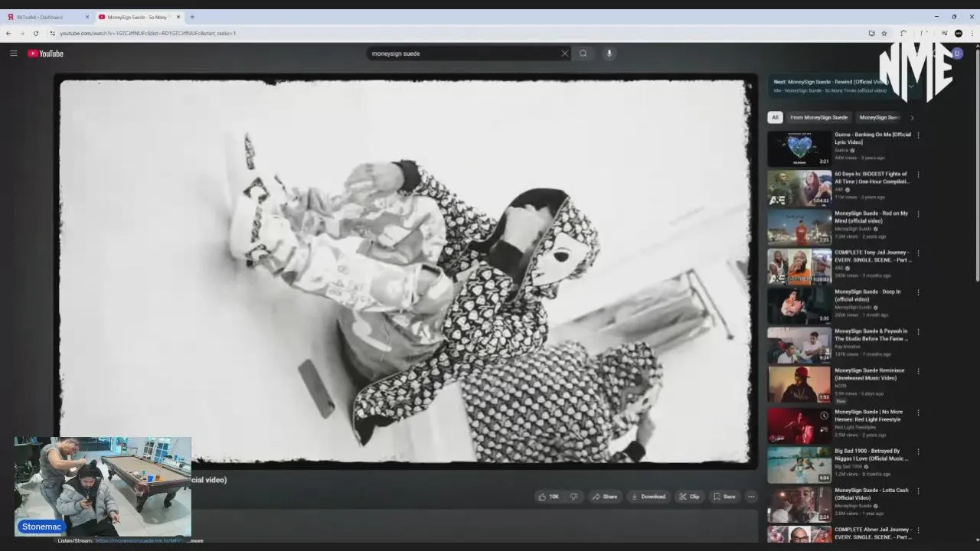Run the search with magnifier button
The height and width of the screenshot is (551, 980).
pyautogui.click(x=583, y=54)
